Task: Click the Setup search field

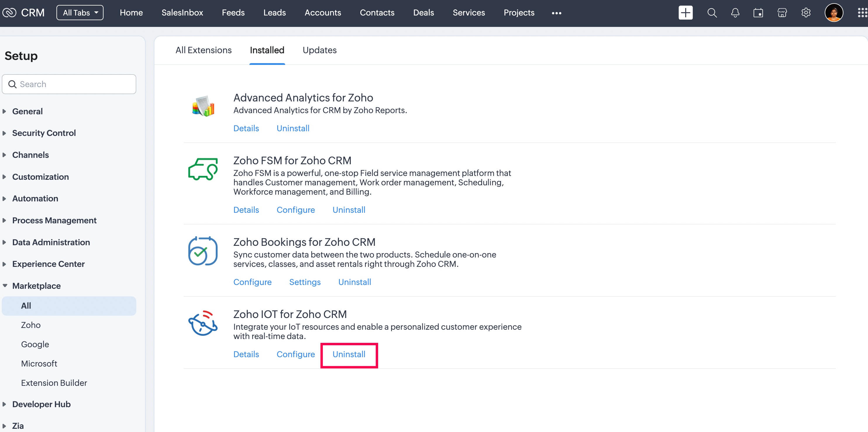Action: pyautogui.click(x=74, y=84)
